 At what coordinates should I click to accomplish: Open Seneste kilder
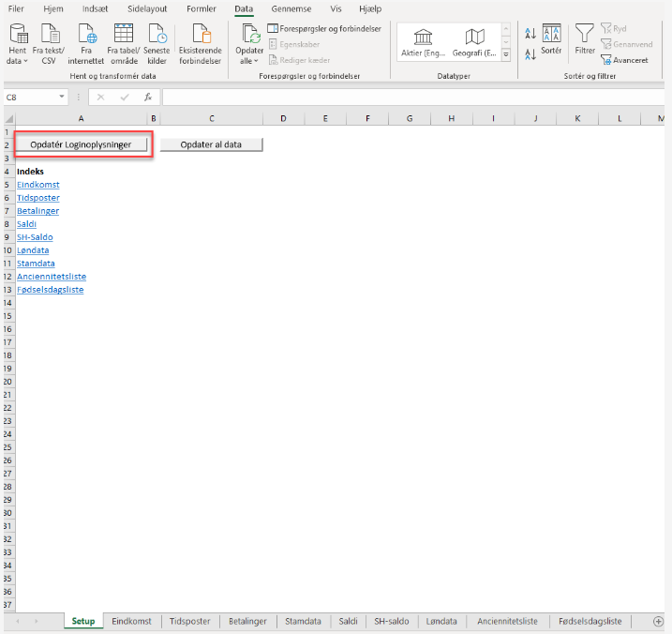point(157,44)
